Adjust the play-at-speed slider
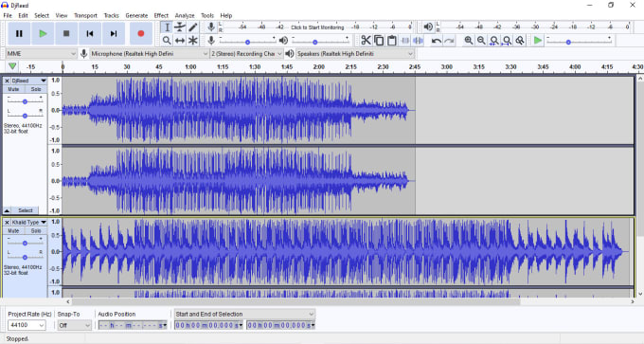This screenshot has width=644, height=344. point(579,41)
